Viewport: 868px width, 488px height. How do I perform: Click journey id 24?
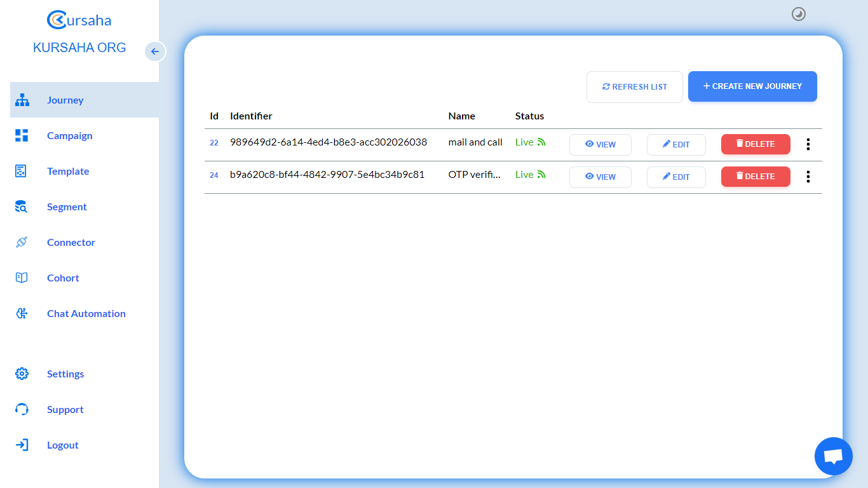(214, 175)
